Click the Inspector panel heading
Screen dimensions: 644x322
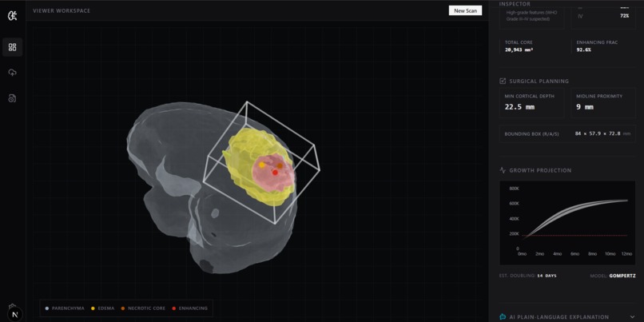coord(515,4)
